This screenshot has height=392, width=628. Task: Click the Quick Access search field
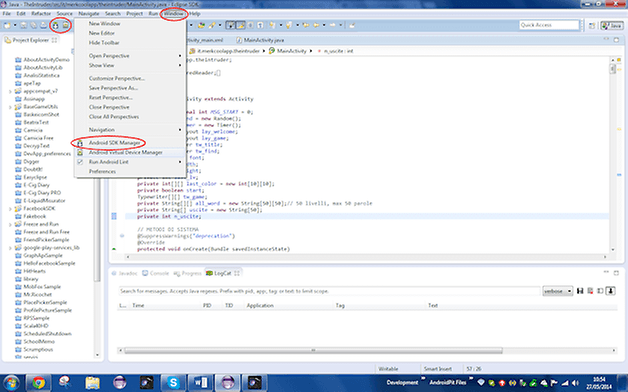549,25
